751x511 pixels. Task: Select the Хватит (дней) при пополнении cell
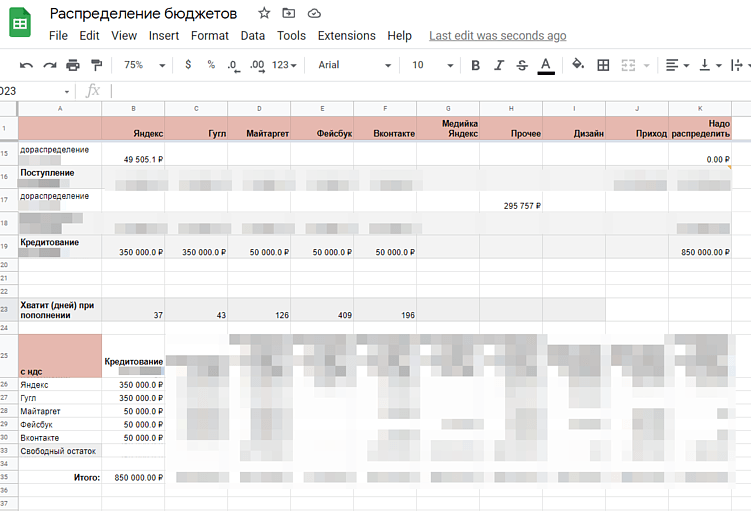click(x=60, y=310)
